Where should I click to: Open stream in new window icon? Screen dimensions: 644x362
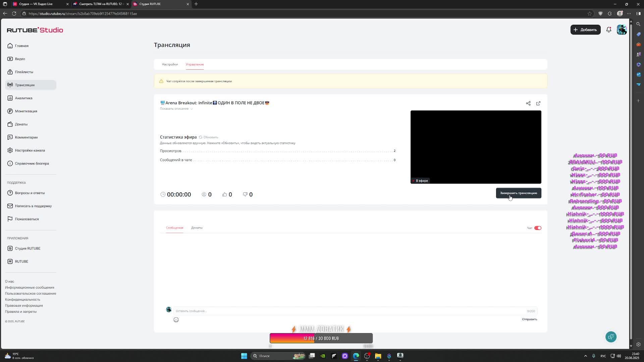(538, 103)
